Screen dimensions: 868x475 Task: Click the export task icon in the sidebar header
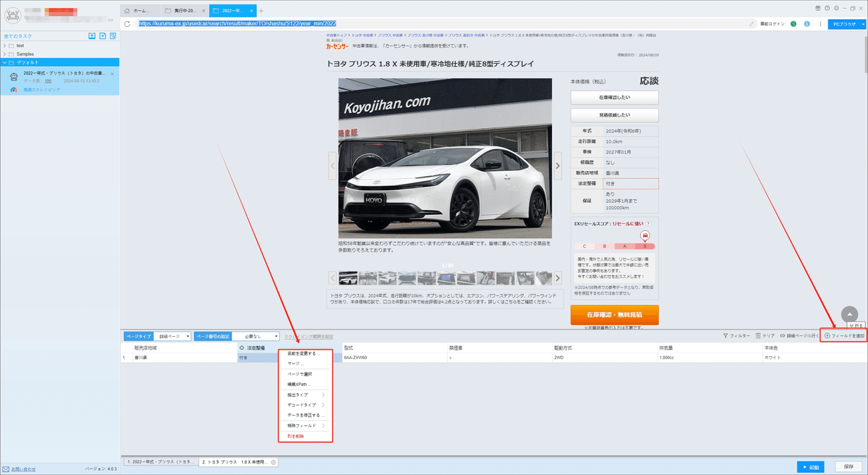point(103,35)
